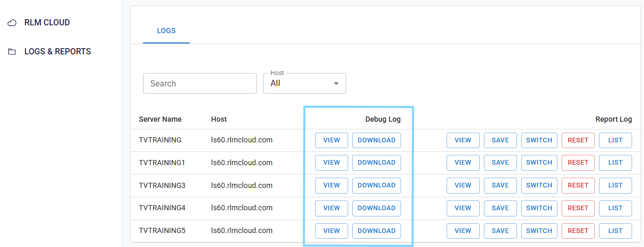This screenshot has height=247, width=644.
Task: Click the Host dropdown arrow
Action: [336, 83]
